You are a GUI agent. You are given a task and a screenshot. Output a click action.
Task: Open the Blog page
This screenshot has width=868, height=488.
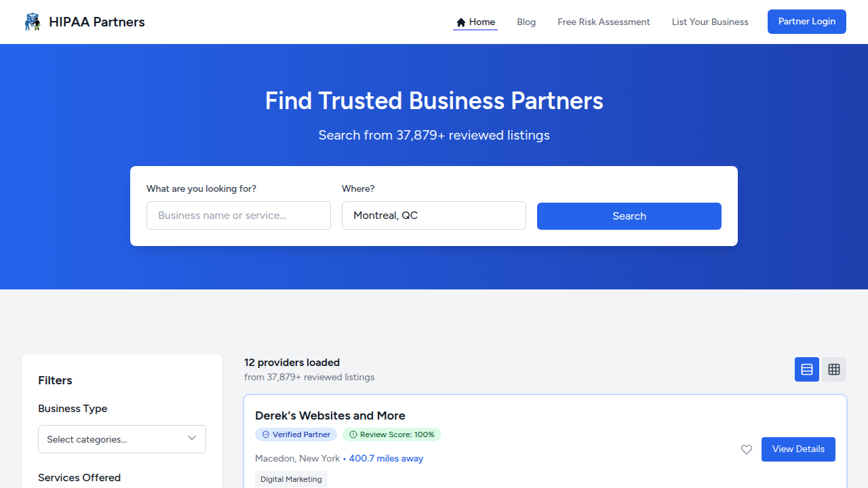pos(526,22)
